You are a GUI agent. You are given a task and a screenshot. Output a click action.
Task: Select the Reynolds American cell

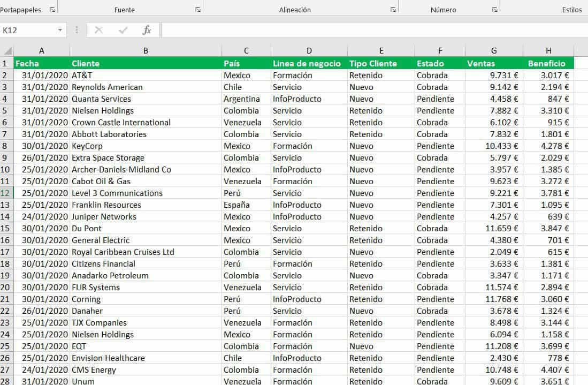146,87
